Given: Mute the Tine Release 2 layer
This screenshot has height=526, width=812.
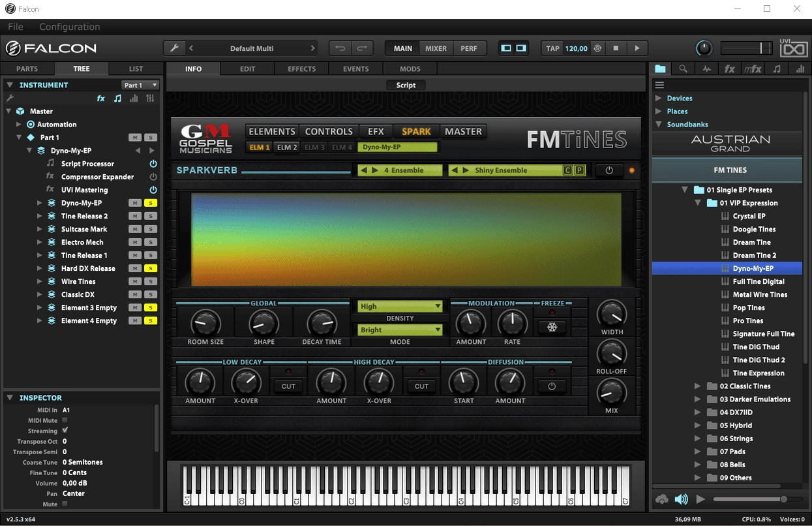Looking at the screenshot, I should tap(135, 216).
